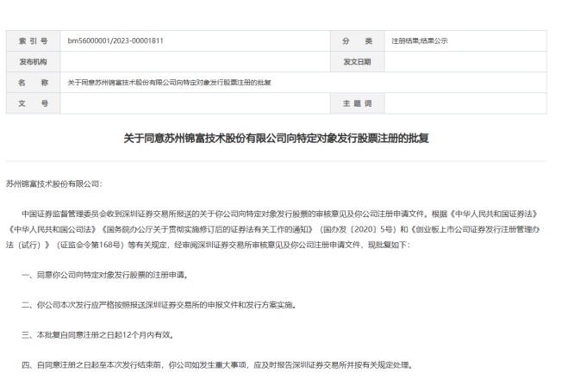This screenshot has height=392, width=574.
Task: Click the empty cell beside 文号
Action: [x=195, y=103]
